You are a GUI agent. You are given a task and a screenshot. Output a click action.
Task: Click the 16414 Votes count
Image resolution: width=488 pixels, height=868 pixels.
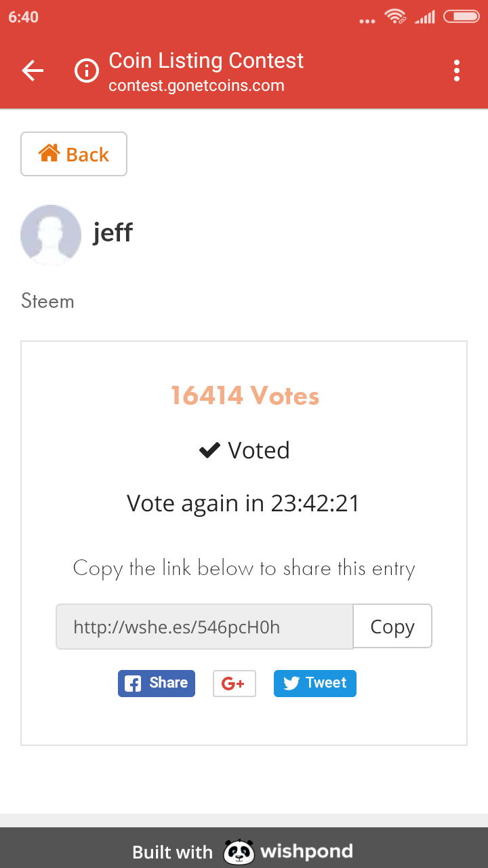245,395
